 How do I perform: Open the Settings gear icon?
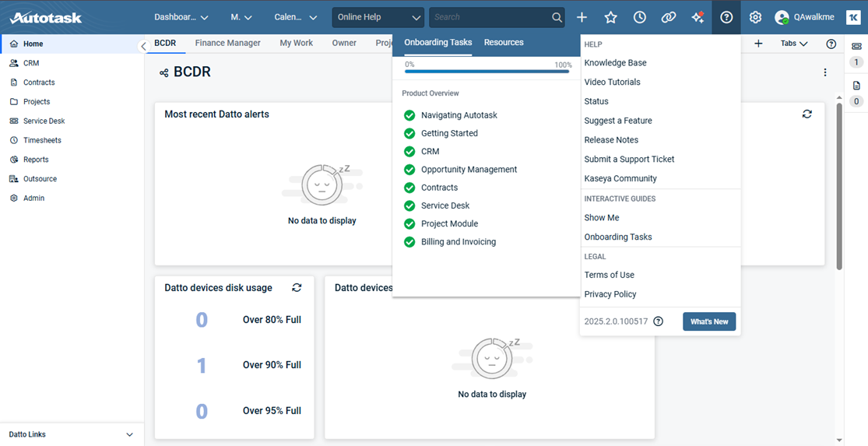755,17
